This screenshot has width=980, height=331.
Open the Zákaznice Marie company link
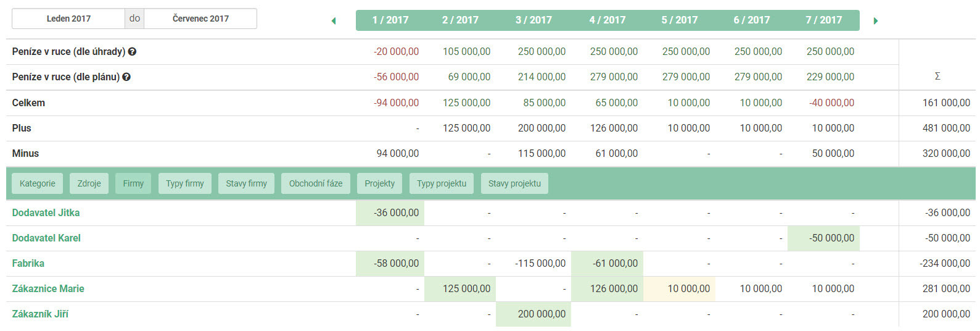(x=48, y=288)
